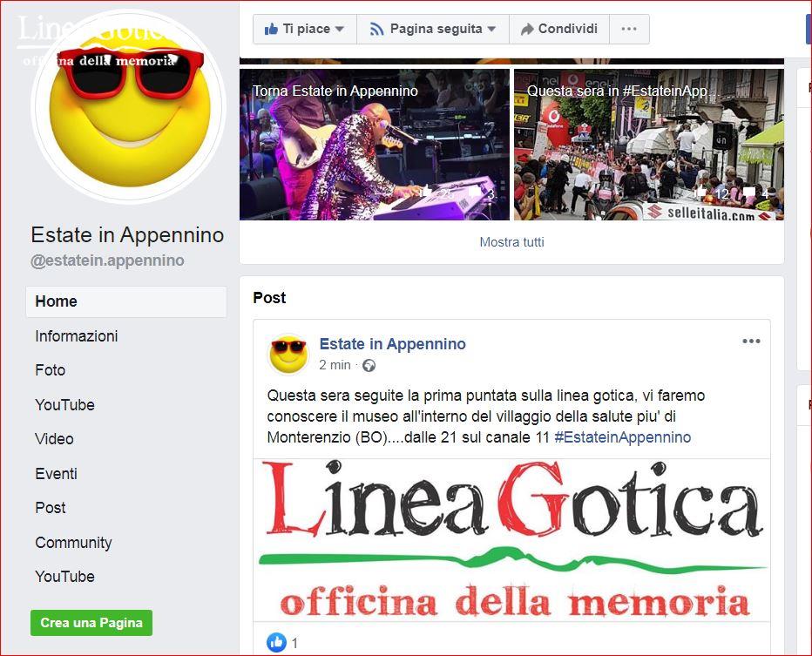The height and width of the screenshot is (656, 812).
Task: Open the Informazioni section
Action: coord(76,336)
